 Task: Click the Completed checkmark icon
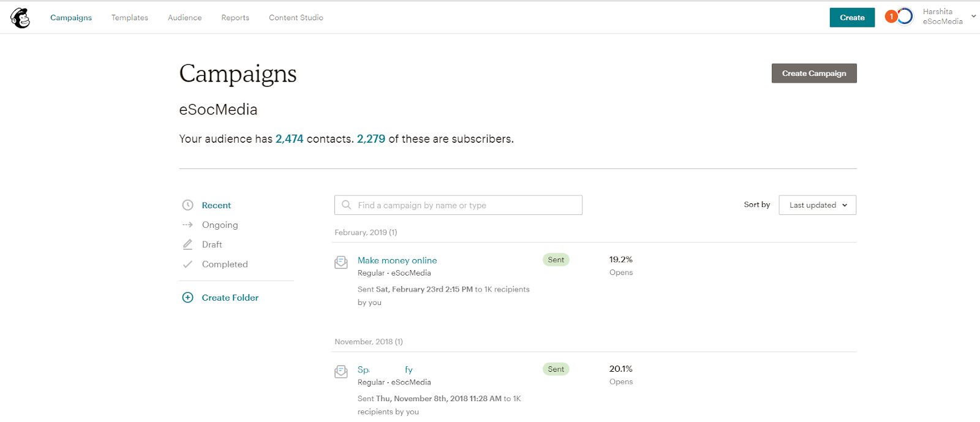(187, 265)
